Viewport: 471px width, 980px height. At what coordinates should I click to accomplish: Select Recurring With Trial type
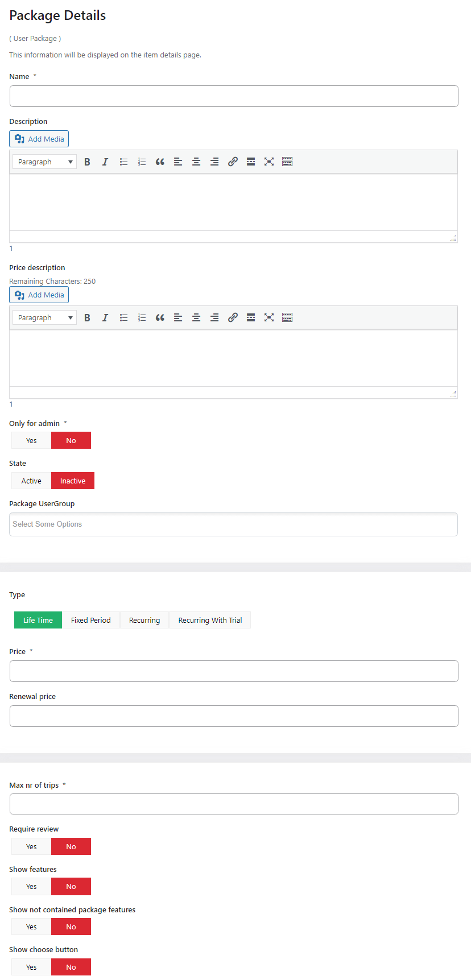pos(210,621)
